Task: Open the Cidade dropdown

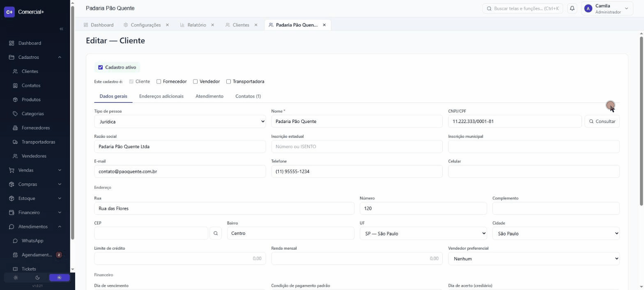Action: click(x=556, y=233)
